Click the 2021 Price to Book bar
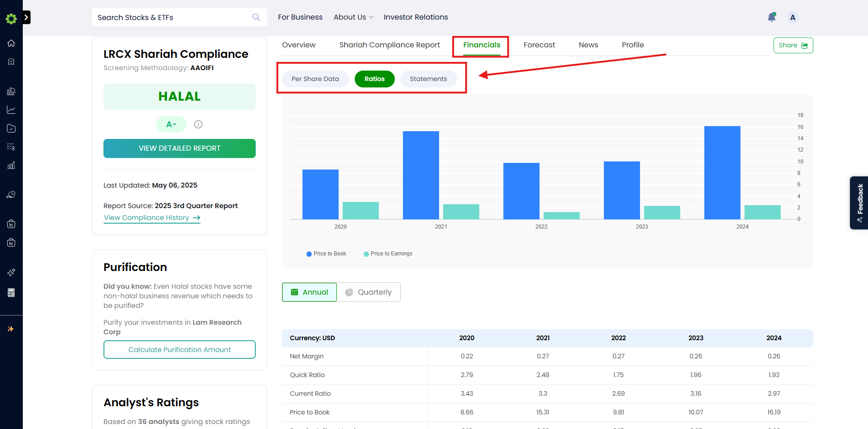Image resolution: width=868 pixels, height=429 pixels. [421, 175]
